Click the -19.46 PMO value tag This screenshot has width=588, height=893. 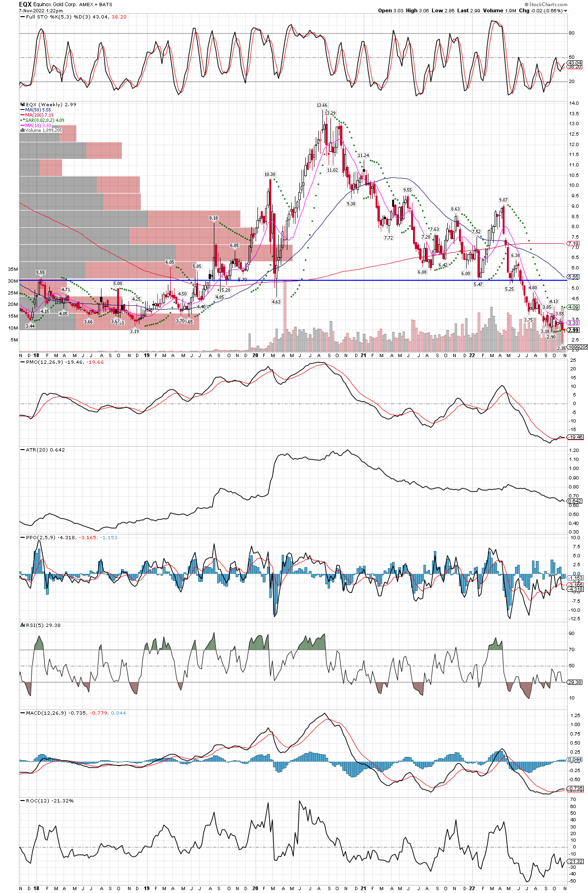point(576,437)
